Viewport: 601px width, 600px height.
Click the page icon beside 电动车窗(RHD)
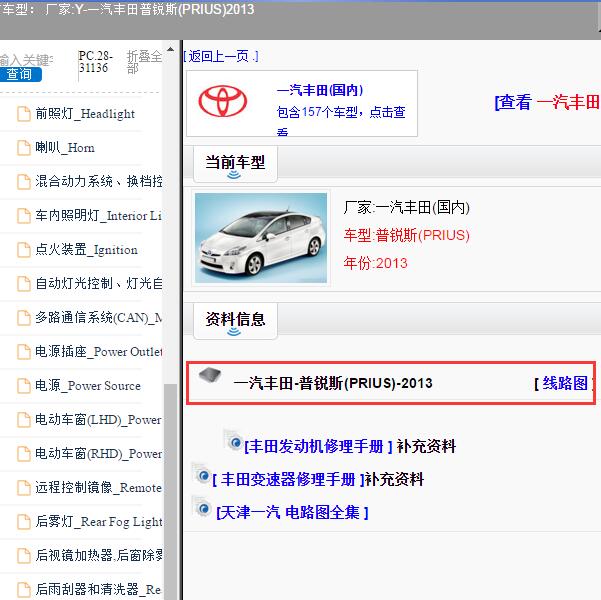pos(24,454)
